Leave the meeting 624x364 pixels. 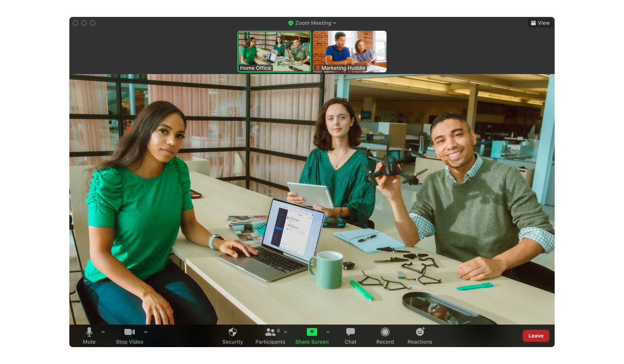[x=536, y=336]
